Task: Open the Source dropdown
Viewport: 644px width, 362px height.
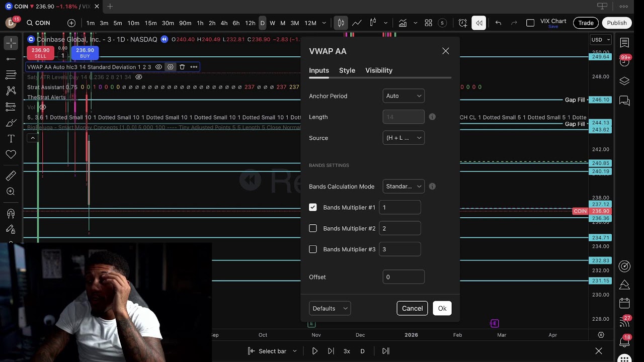Action: (404, 138)
